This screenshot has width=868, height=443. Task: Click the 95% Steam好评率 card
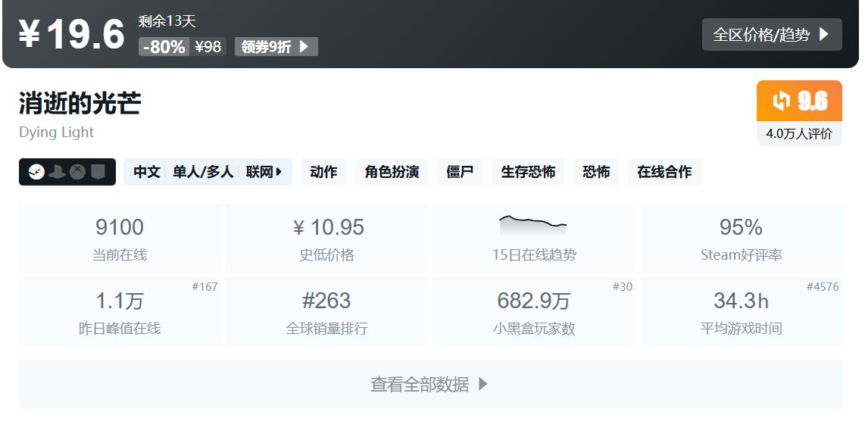[x=742, y=238]
